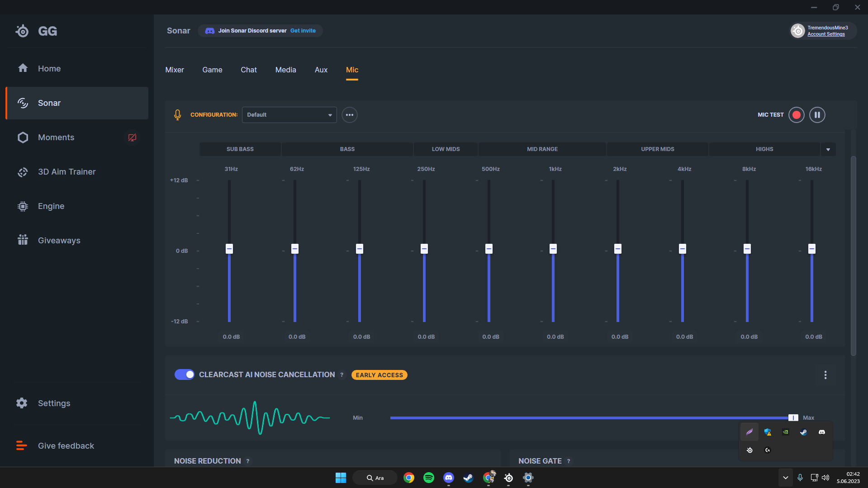Image resolution: width=868 pixels, height=488 pixels.
Task: Click the Get invite link
Action: pyautogui.click(x=303, y=31)
